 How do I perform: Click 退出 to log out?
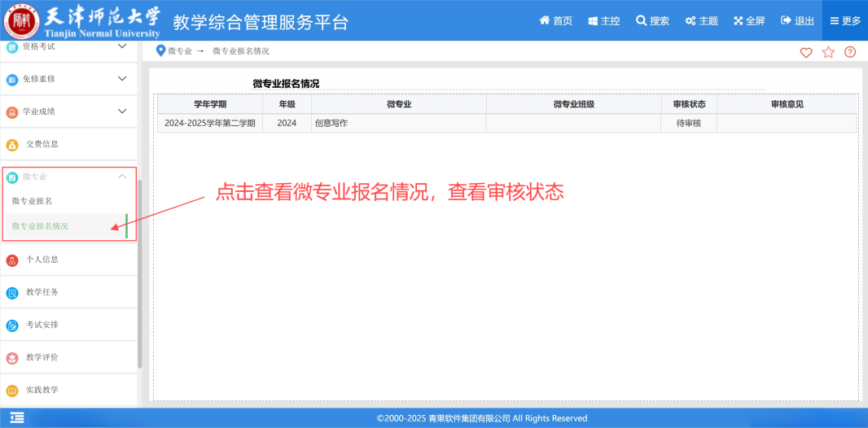(x=797, y=20)
